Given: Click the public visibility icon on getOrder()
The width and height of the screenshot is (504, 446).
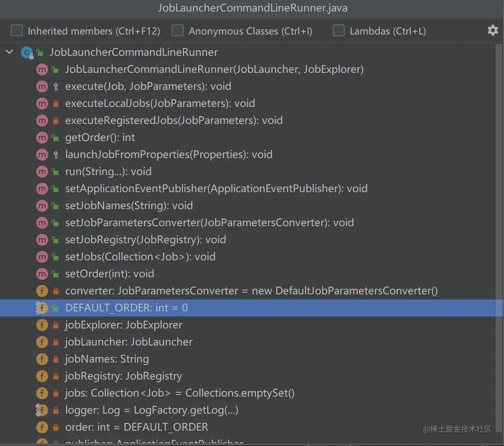Looking at the screenshot, I should coord(55,138).
